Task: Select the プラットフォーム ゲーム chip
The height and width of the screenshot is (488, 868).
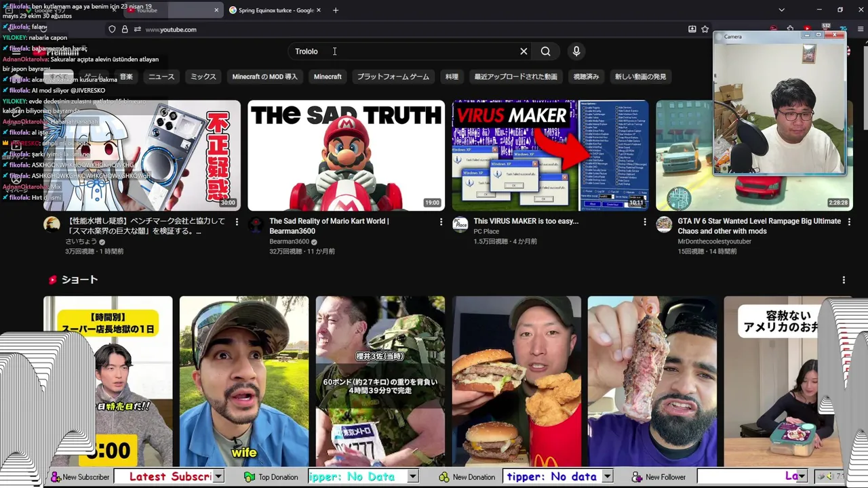Action: [x=393, y=77]
